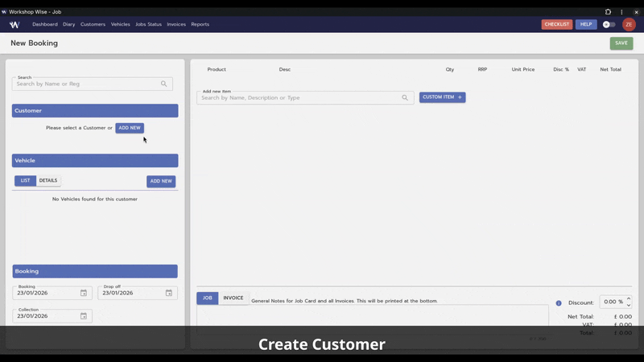Open the Dashboard menu item
Screen dimensions: 644x362
[x=45, y=24]
